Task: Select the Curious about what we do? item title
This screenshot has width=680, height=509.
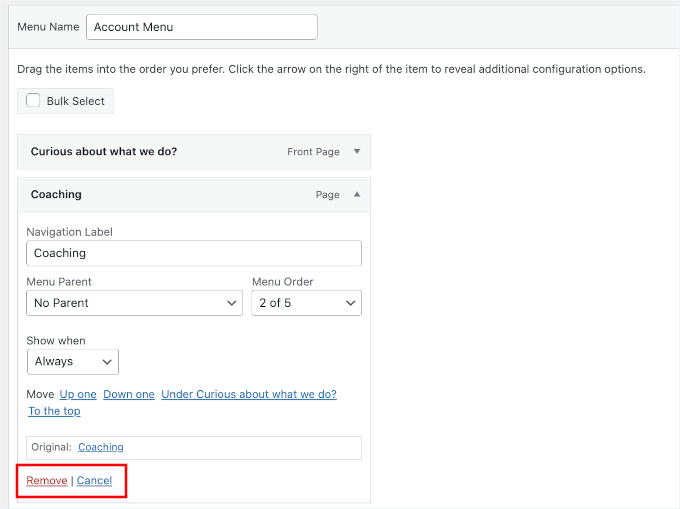Action: point(104,152)
